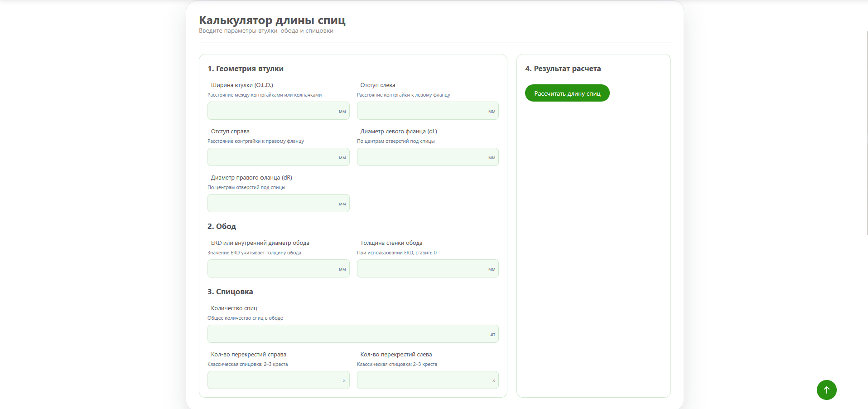Image resolution: width=868 pixels, height=409 pixels.
Task: Click the 'Ширина втулки (O.L.D.)' label text
Action: pyautogui.click(x=242, y=85)
